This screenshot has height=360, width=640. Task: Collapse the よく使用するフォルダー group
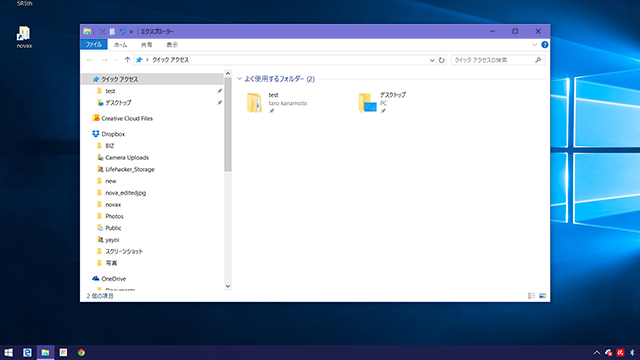pos(240,79)
